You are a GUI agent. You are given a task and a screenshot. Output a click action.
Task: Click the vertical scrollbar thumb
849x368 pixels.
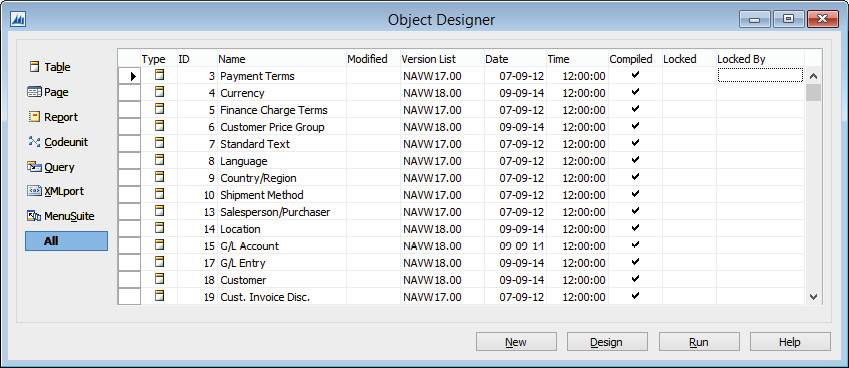tap(813, 93)
